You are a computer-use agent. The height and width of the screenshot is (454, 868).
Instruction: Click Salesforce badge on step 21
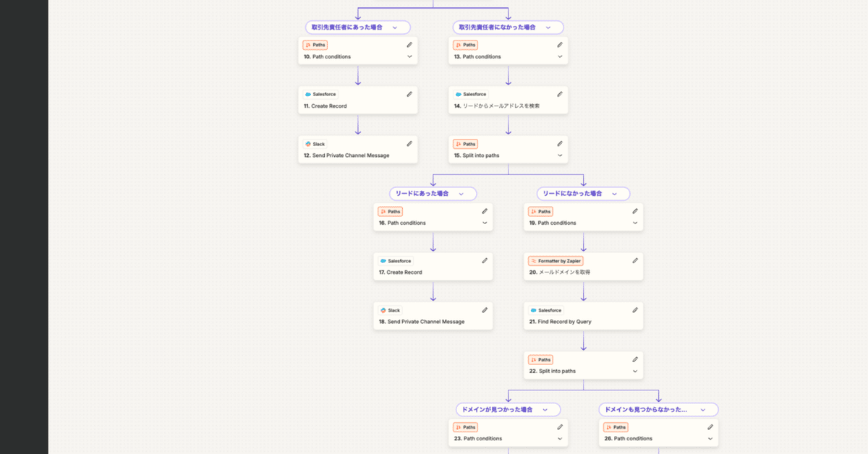(546, 310)
